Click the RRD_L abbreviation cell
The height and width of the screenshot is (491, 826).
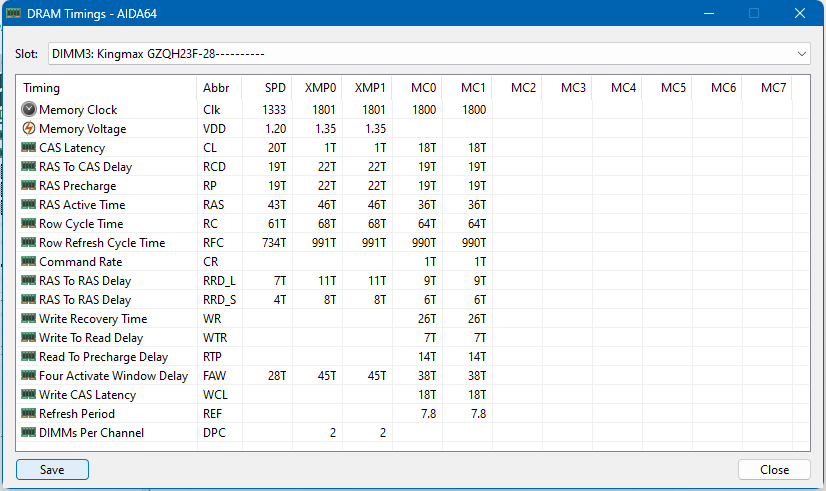tap(220, 281)
